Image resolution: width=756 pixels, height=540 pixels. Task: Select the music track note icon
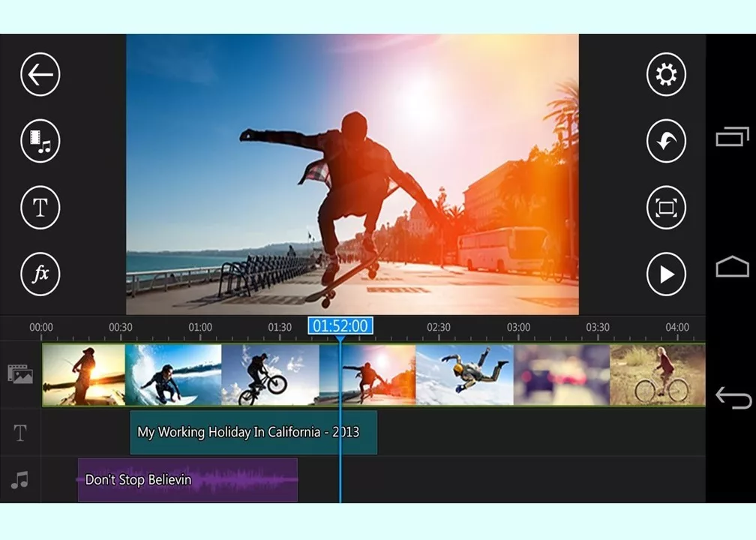click(20, 480)
